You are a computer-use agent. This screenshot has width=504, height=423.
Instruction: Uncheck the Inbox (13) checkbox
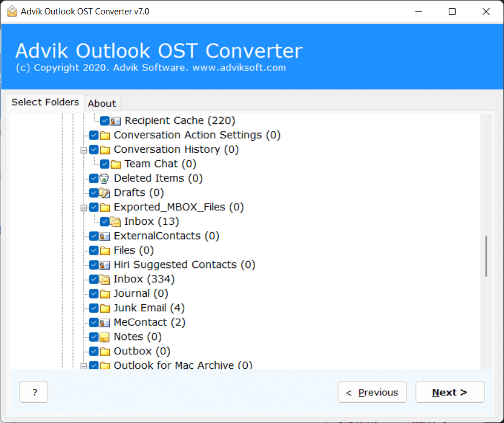(x=104, y=222)
